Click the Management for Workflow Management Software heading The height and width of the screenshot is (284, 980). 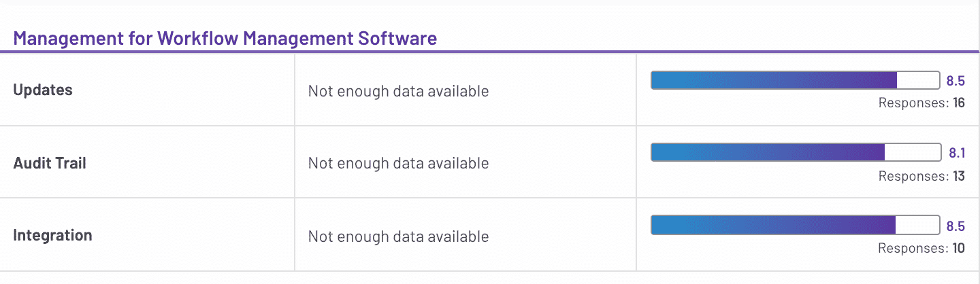click(225, 38)
